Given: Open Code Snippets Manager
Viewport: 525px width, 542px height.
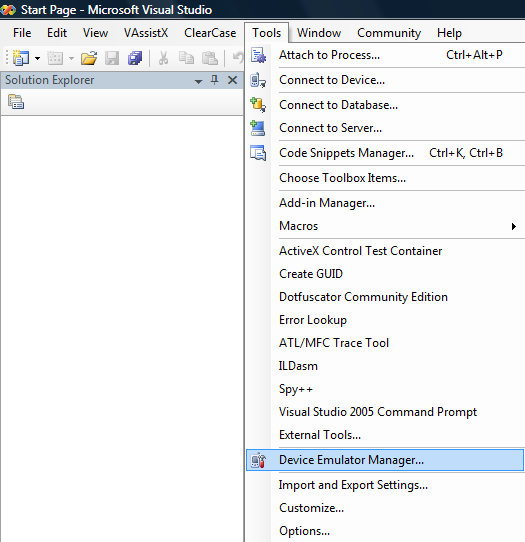Looking at the screenshot, I should tap(385, 153).
